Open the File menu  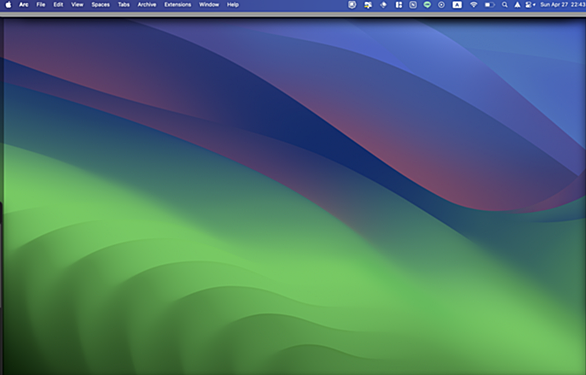pyautogui.click(x=41, y=5)
